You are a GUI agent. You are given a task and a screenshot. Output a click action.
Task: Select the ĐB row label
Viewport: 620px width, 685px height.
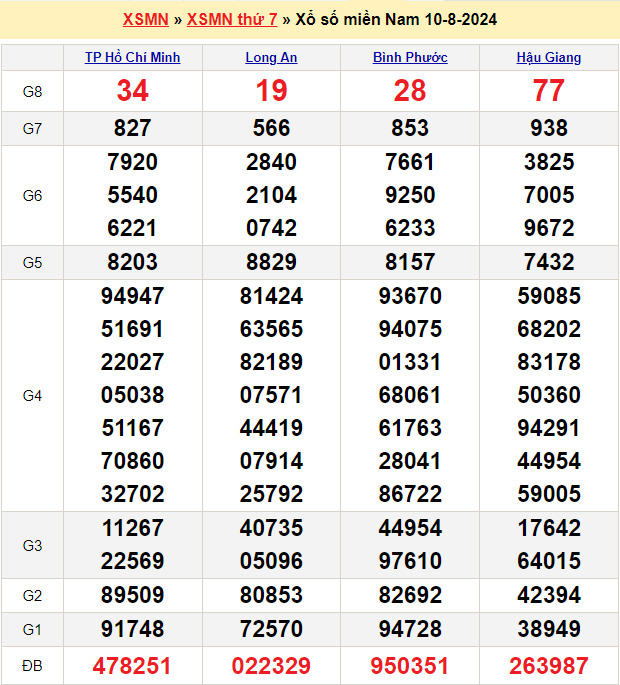coord(32,665)
